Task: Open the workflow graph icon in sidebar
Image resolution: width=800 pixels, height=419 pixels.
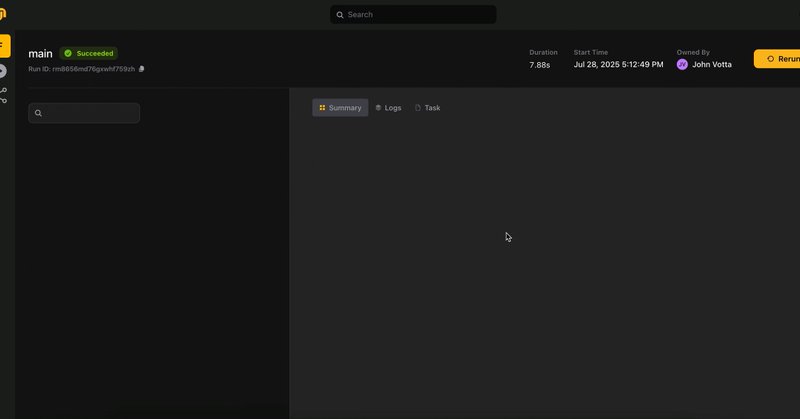Action: tap(4, 95)
